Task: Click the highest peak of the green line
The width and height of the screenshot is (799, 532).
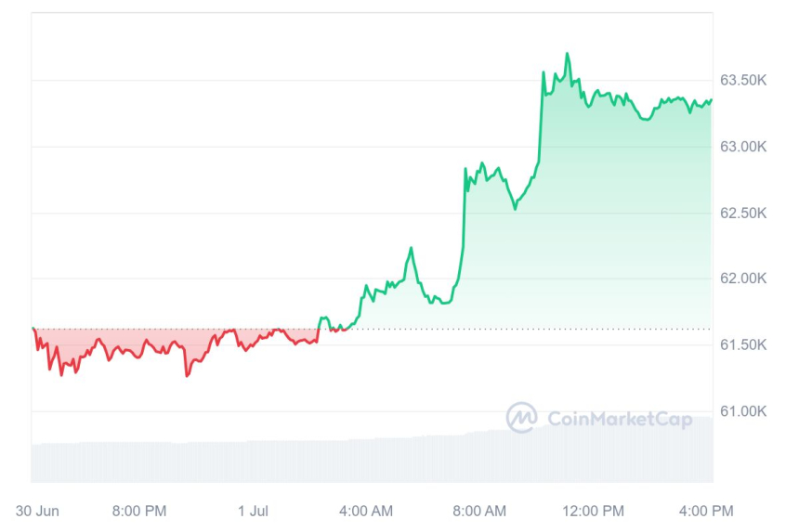Action: (x=567, y=54)
